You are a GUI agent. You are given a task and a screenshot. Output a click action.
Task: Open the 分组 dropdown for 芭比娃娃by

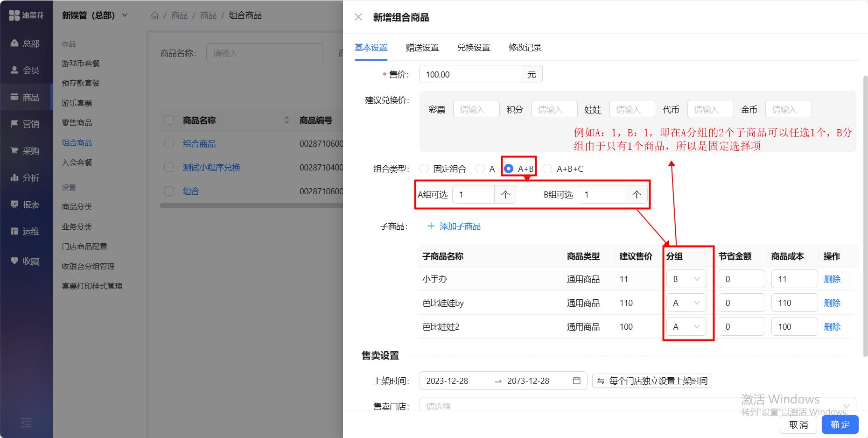[x=686, y=303]
